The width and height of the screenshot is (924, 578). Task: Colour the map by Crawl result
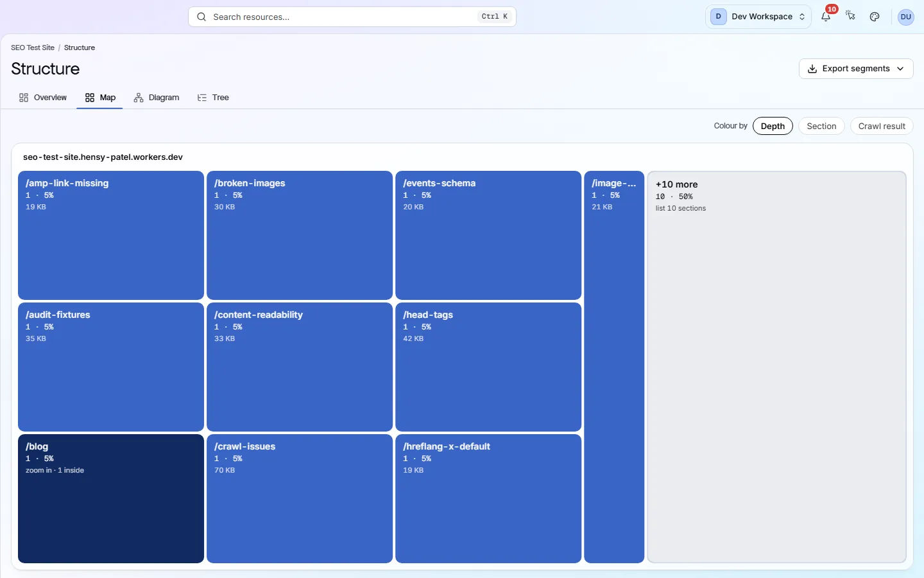882,126
